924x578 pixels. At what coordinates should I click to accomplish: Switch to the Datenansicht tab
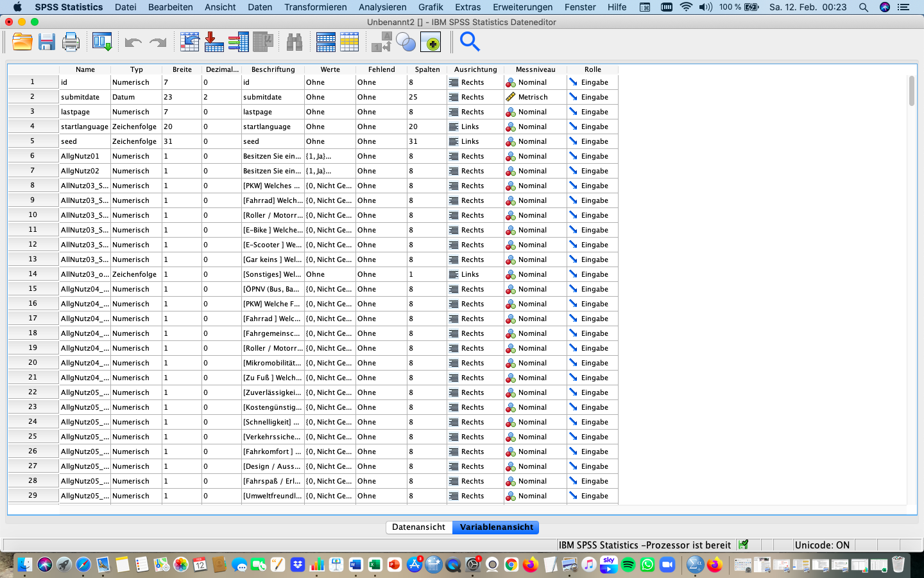419,527
